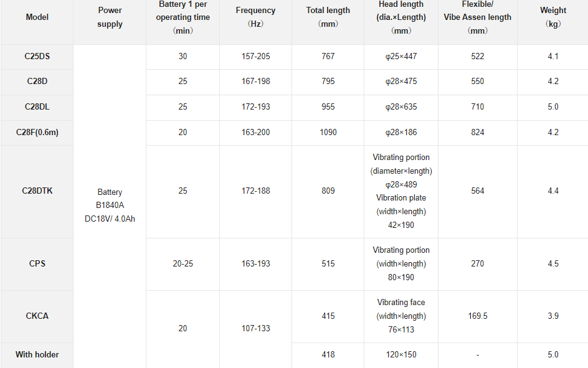This screenshot has height=368, width=588.
Task: Click the 20-25 operating time cell
Action: (183, 264)
